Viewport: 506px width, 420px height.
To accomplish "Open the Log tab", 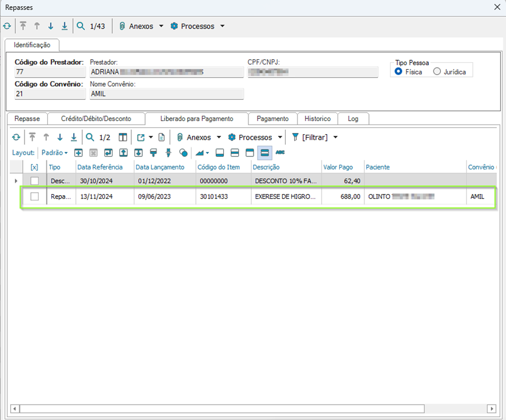I will (353, 119).
